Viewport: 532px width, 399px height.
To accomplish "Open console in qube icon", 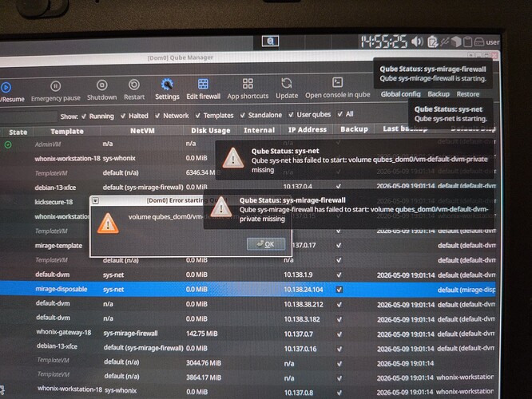I will [x=337, y=82].
